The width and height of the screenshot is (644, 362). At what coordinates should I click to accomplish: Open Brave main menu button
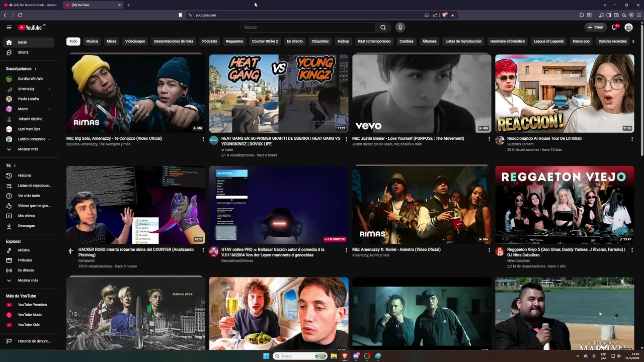639,15
